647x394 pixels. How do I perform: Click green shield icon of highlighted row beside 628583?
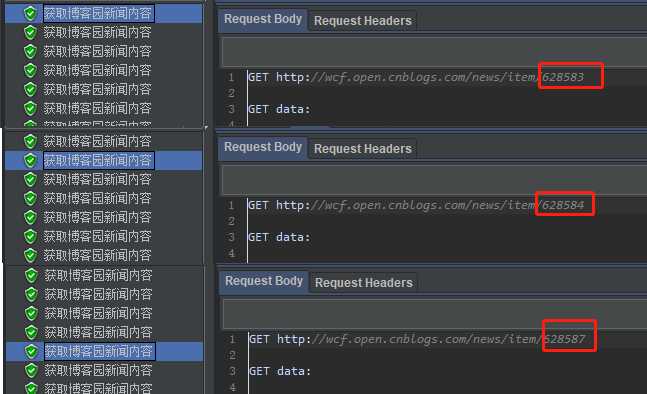[x=30, y=13]
